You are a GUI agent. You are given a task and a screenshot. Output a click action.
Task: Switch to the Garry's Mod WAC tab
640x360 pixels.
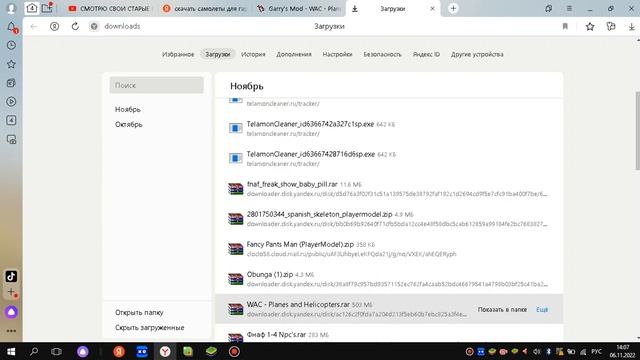299,9
